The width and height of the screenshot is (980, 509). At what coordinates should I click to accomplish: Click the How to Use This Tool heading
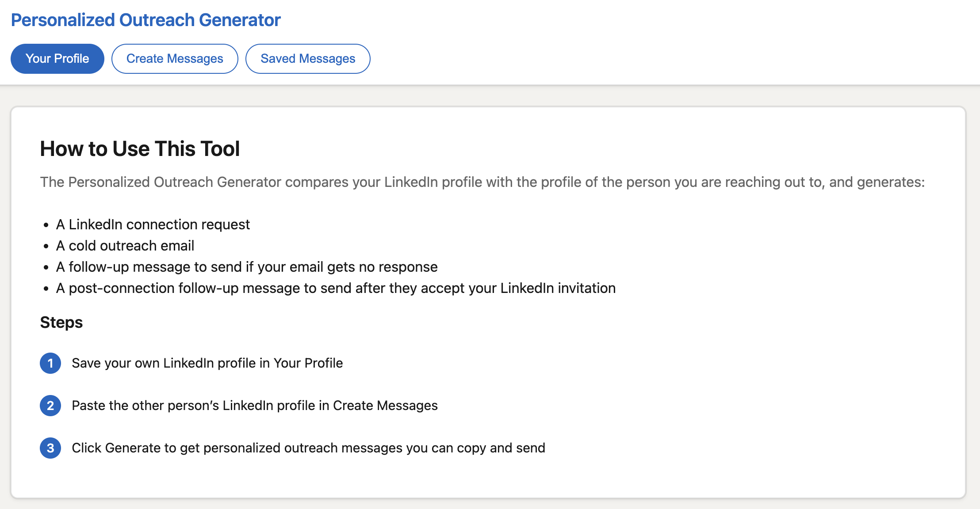point(140,148)
